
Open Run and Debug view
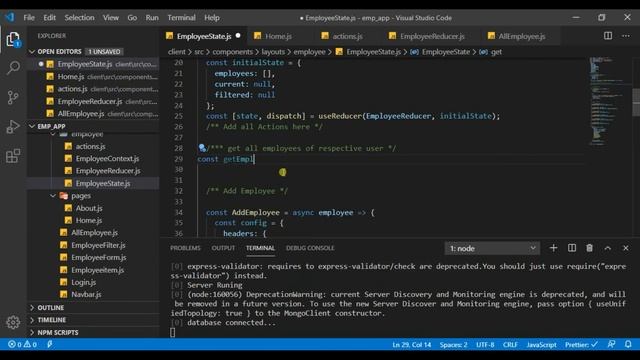[13, 127]
